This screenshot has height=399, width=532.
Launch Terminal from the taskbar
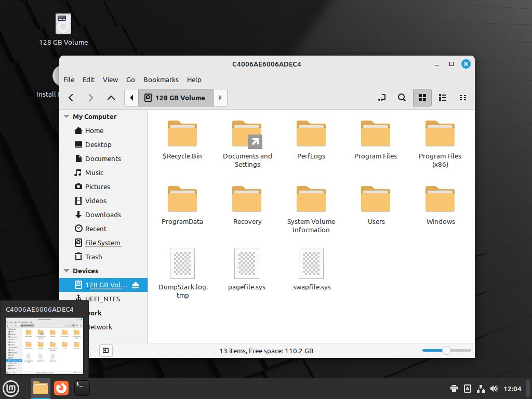pos(82,388)
